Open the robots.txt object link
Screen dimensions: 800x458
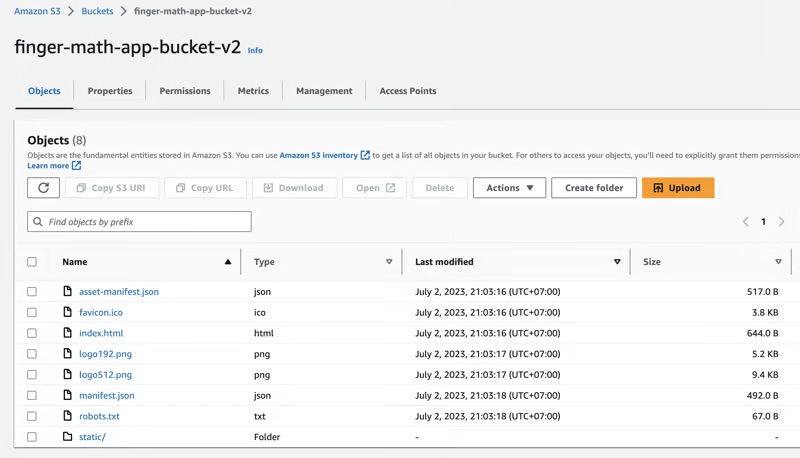click(99, 416)
